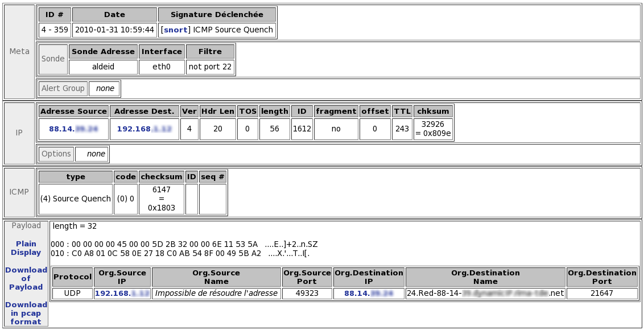Click the Impossible de résoudre l'adresse cell
Image resolution: width=644 pixels, height=330 pixels.
coord(216,294)
